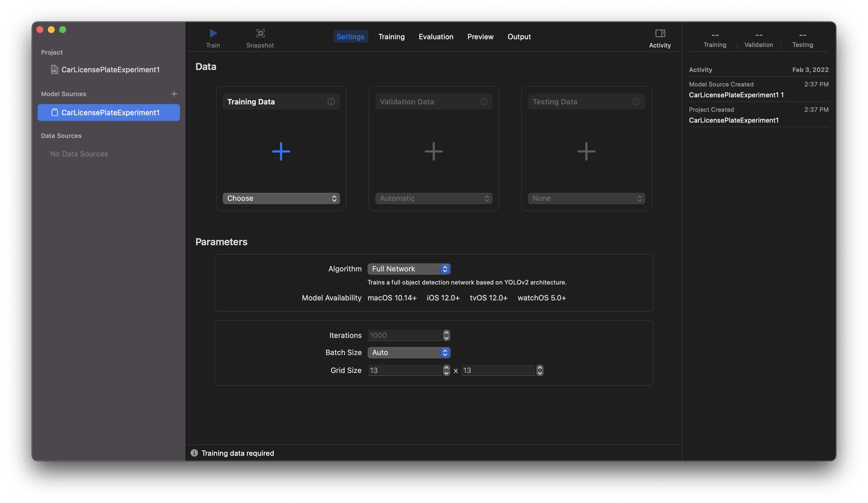
Task: Click the Validation Data info icon
Action: 484,101
